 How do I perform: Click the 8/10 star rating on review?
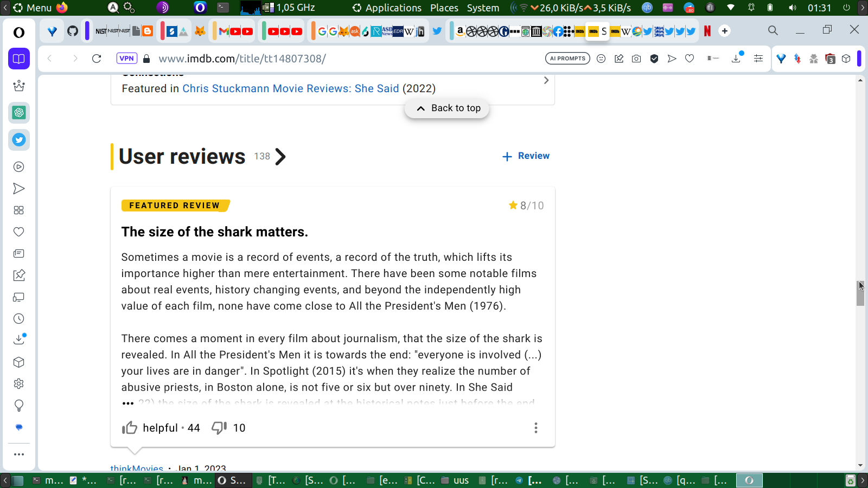[x=526, y=206]
